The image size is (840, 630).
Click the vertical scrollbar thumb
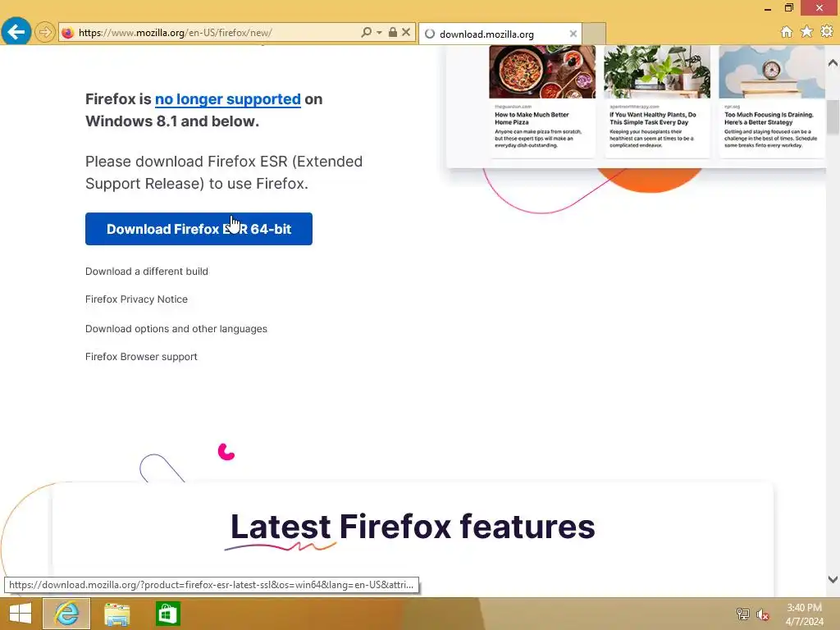(833, 116)
